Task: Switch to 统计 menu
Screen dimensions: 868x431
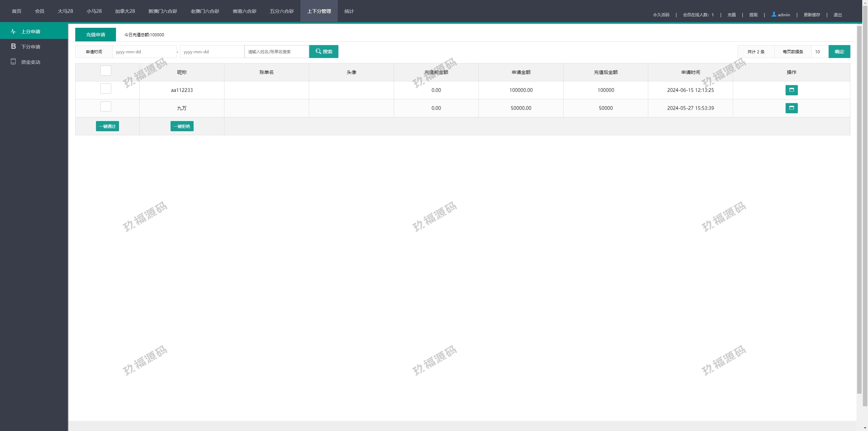Action: [x=349, y=11]
